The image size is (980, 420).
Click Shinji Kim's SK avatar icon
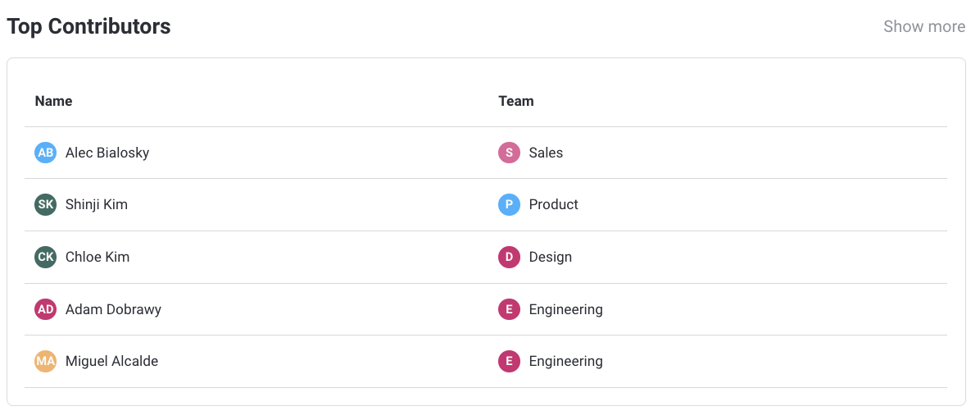pos(45,204)
